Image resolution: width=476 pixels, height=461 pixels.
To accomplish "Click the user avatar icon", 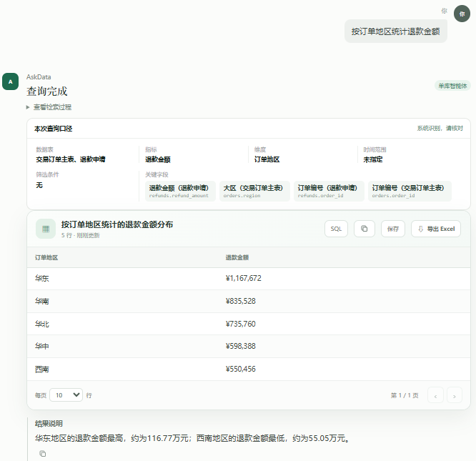I will (x=462, y=14).
